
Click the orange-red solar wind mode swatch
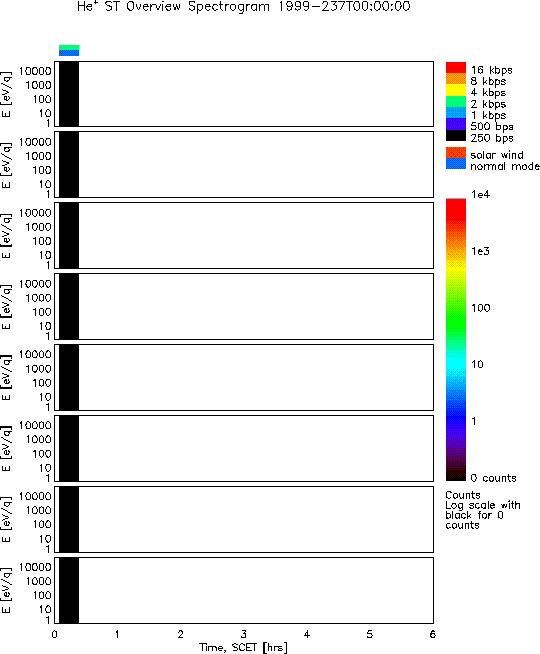(x=456, y=153)
